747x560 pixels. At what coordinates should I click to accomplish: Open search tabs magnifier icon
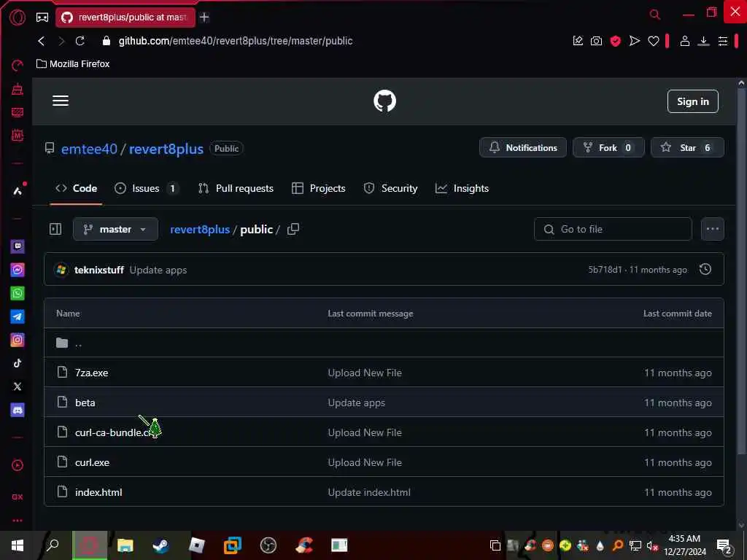click(x=655, y=15)
